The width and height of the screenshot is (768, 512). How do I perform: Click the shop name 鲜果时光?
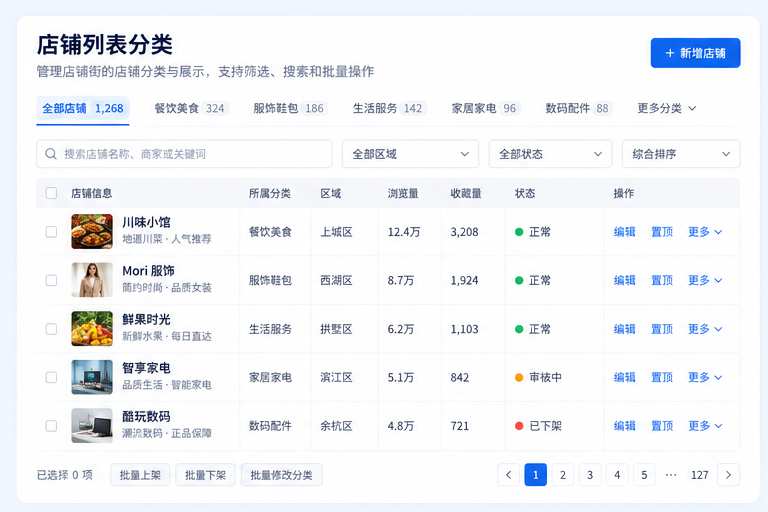pos(146,319)
